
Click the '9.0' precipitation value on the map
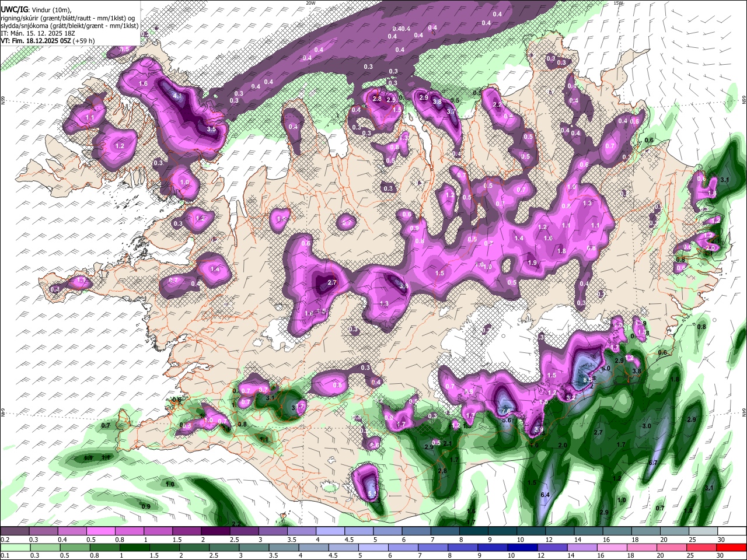point(605,368)
